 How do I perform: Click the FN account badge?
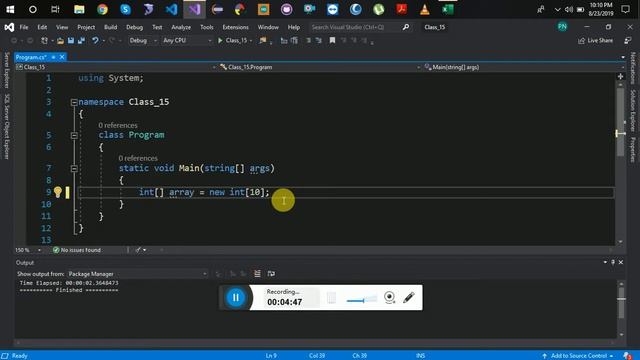[x=562, y=27]
